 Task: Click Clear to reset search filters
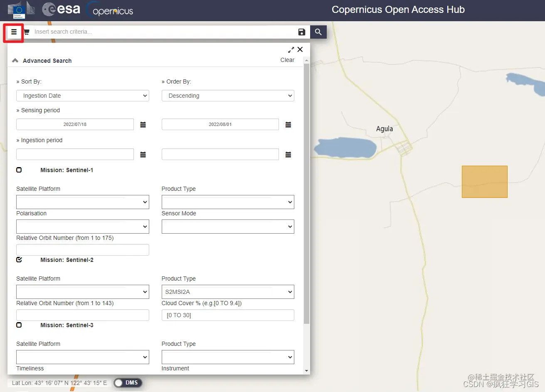[x=287, y=60]
